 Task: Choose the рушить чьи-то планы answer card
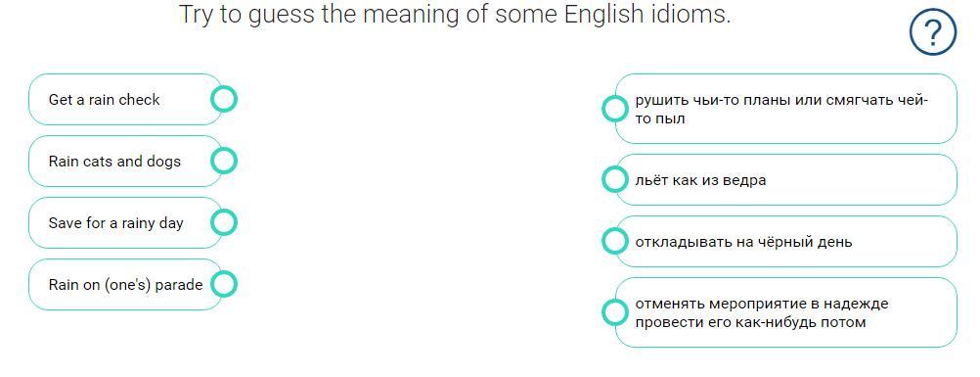[x=786, y=109]
